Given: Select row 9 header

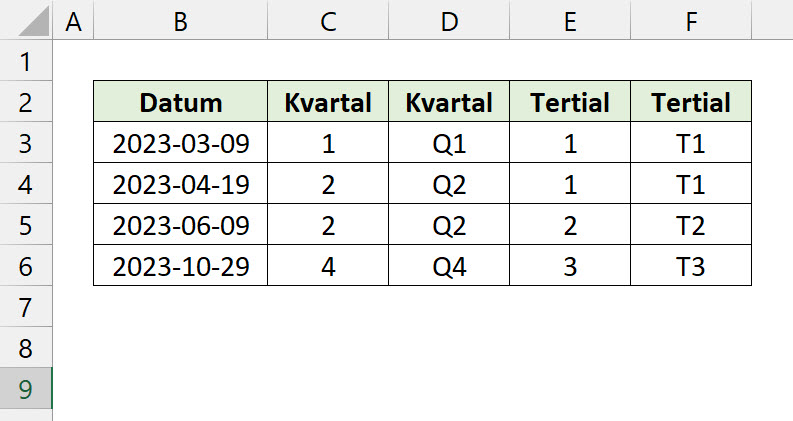Looking at the screenshot, I should (26, 389).
